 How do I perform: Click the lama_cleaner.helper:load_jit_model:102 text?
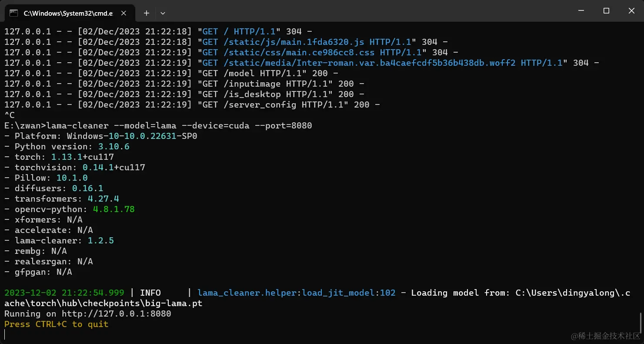296,293
